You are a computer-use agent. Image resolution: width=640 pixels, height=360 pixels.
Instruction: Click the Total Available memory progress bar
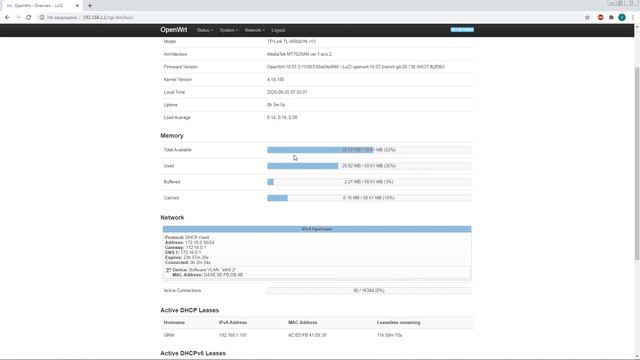point(369,150)
